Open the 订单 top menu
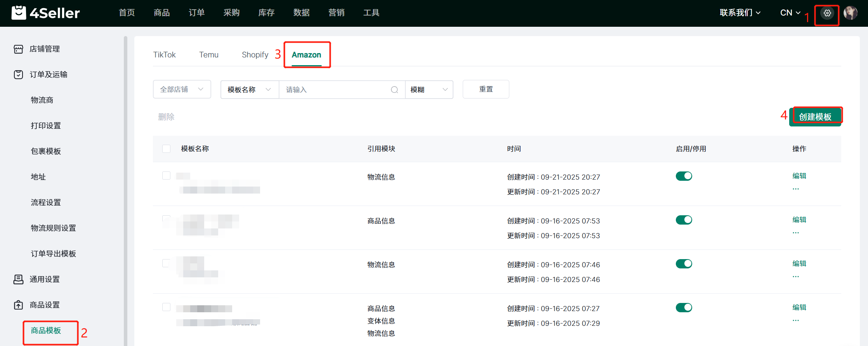 (196, 13)
